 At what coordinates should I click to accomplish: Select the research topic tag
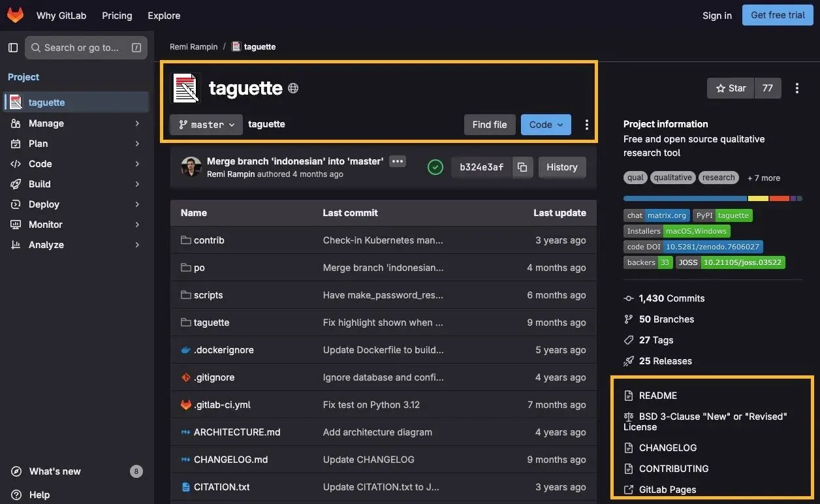(x=719, y=178)
